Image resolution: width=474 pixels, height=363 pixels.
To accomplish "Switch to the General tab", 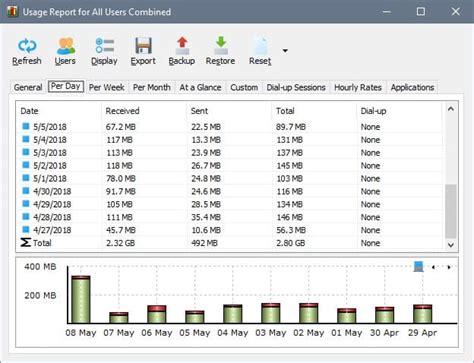I will pos(28,87).
